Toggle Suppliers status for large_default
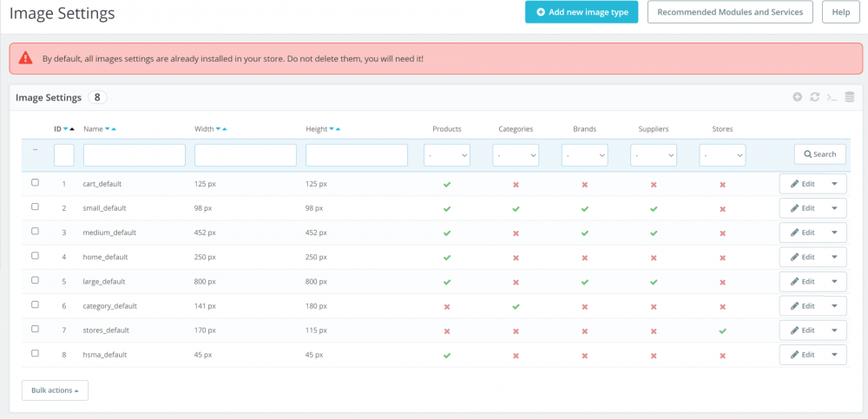 pos(654,282)
